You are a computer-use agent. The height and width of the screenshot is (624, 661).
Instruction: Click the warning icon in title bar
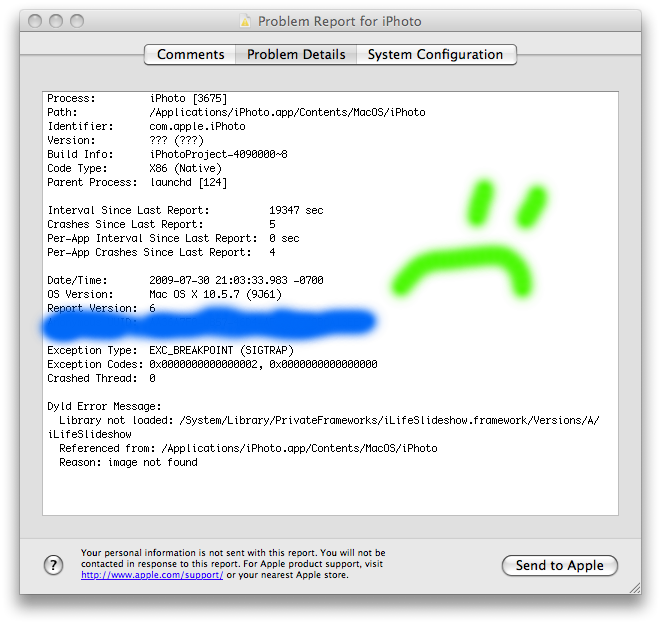pos(245,21)
